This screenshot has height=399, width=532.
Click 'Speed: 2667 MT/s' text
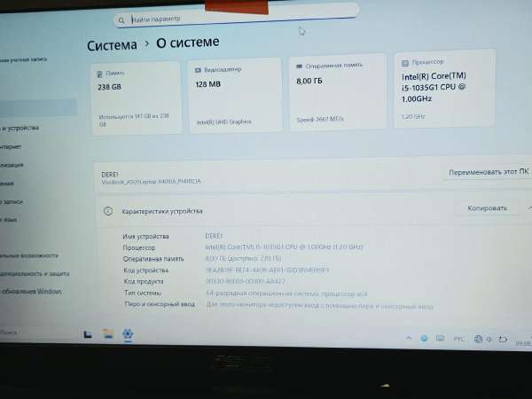(320, 119)
